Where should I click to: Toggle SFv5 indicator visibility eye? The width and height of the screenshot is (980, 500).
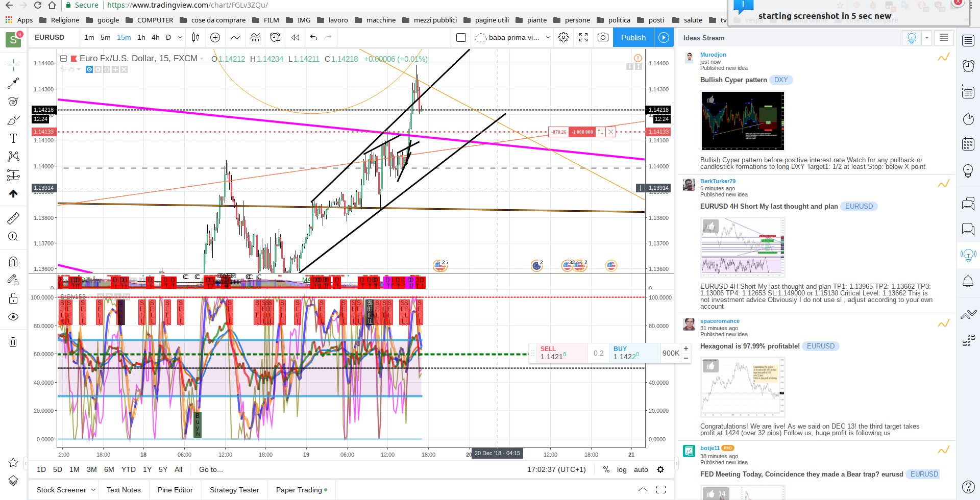click(x=89, y=69)
